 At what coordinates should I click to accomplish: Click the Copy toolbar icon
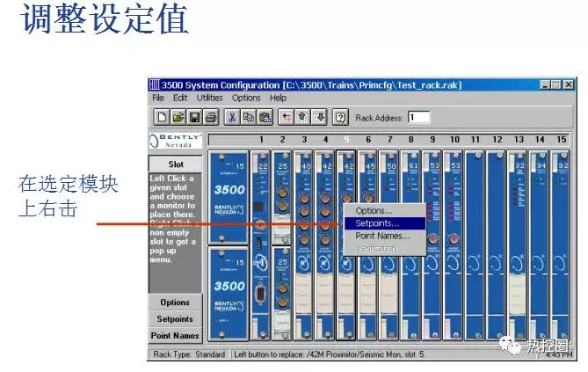(x=249, y=117)
